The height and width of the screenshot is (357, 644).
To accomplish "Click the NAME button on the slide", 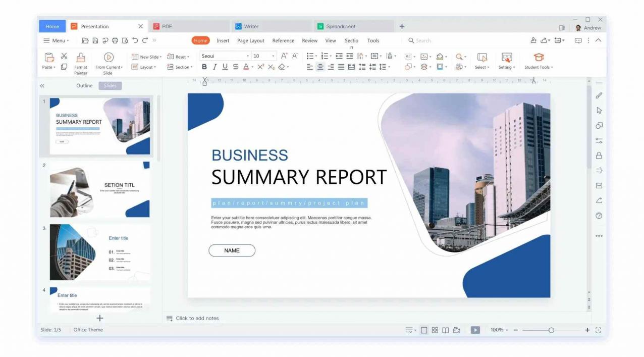I will click(x=232, y=250).
